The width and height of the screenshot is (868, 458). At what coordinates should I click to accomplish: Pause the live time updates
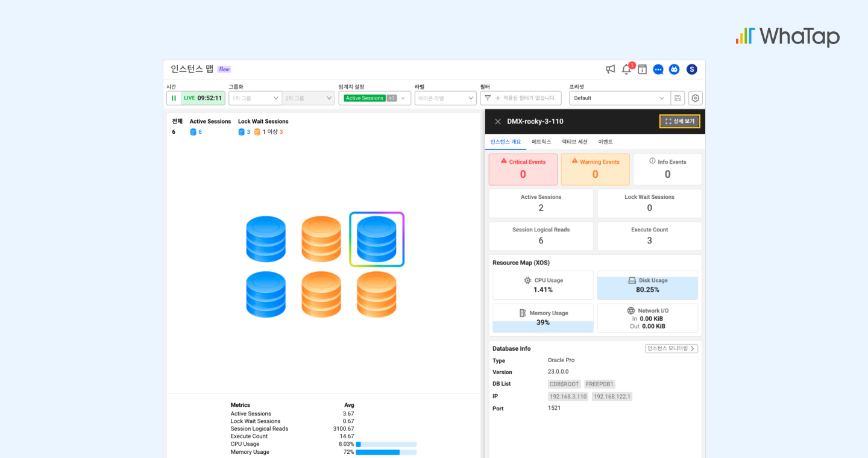tap(174, 98)
